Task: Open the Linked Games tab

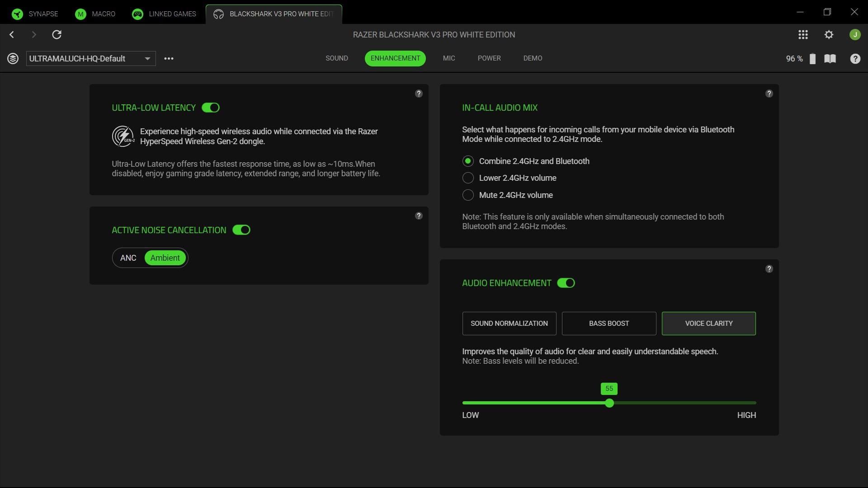Action: 164,14
